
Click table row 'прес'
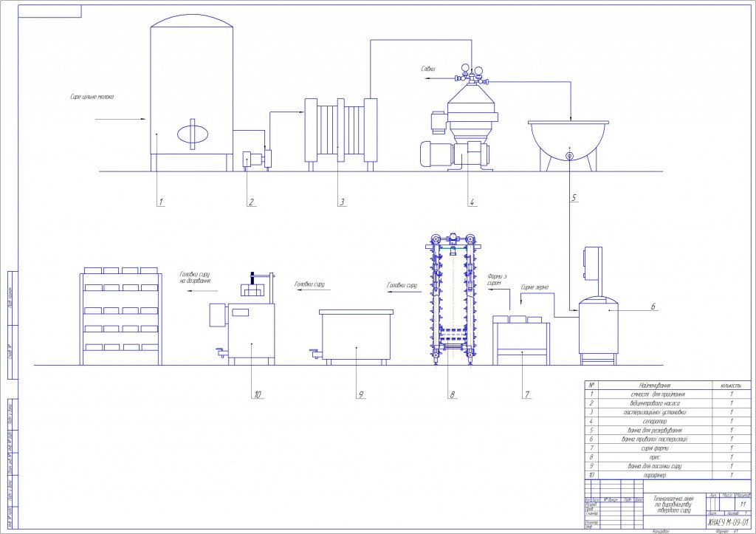pyautogui.click(x=667, y=457)
